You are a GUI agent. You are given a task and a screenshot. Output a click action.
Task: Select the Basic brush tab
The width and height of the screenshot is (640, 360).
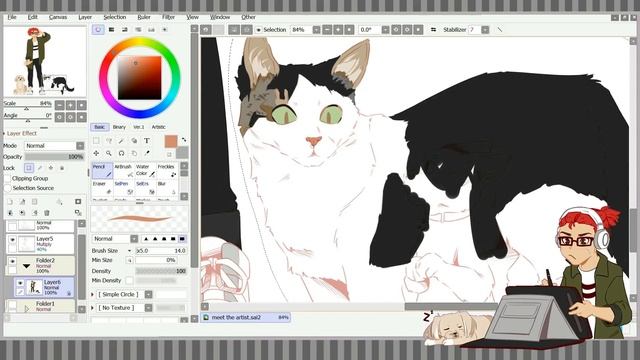pyautogui.click(x=99, y=127)
